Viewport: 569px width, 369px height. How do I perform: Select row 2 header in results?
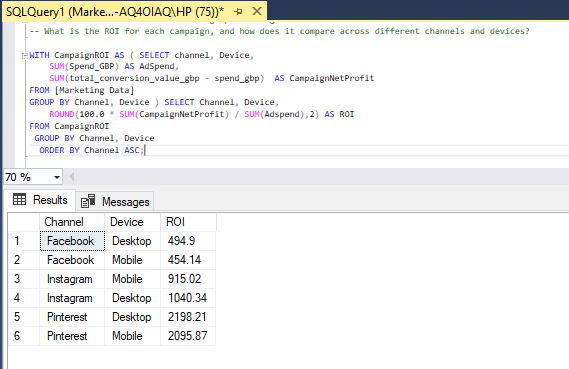24,260
